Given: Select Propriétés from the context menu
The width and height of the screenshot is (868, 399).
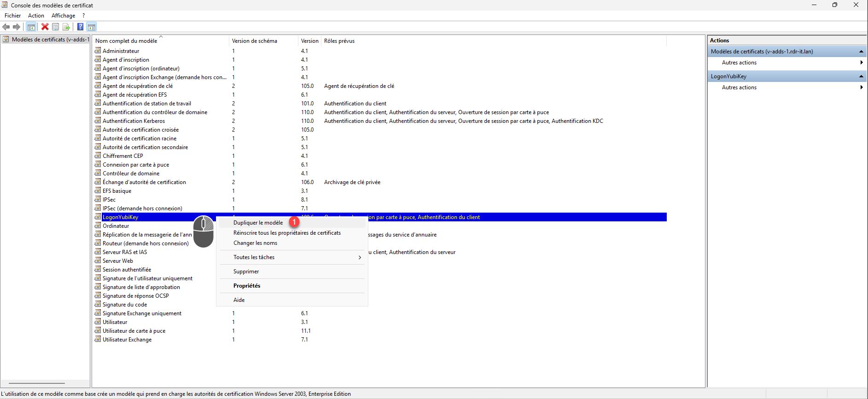Looking at the screenshot, I should (x=247, y=286).
